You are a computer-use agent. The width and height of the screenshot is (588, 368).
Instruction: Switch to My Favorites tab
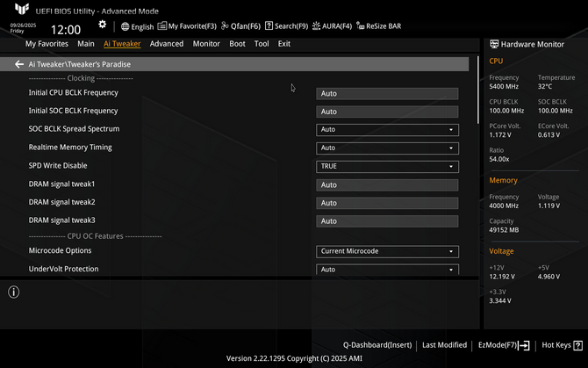tap(47, 44)
